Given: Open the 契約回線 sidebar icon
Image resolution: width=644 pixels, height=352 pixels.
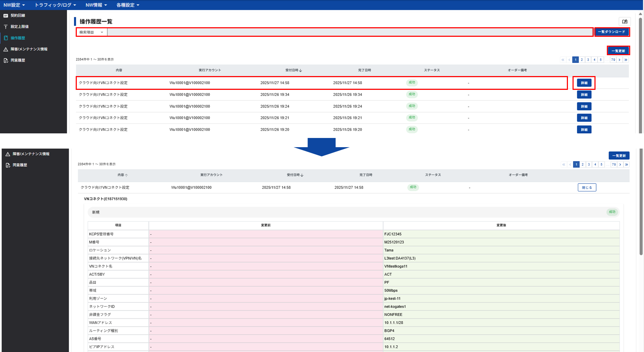Looking at the screenshot, I should pyautogui.click(x=6, y=16).
